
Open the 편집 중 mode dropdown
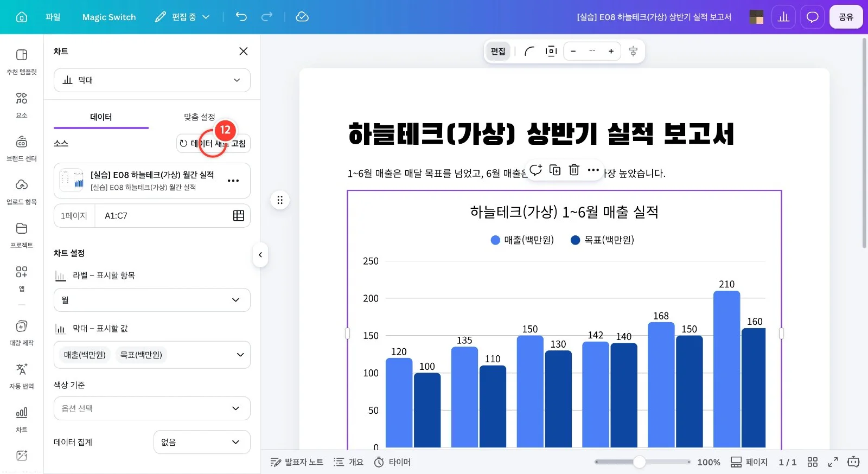coord(183,17)
